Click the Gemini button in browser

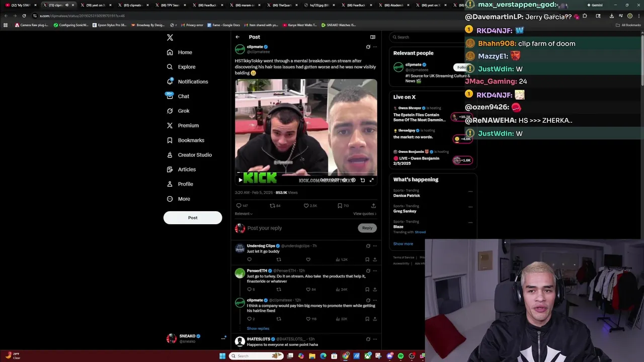click(x=595, y=5)
